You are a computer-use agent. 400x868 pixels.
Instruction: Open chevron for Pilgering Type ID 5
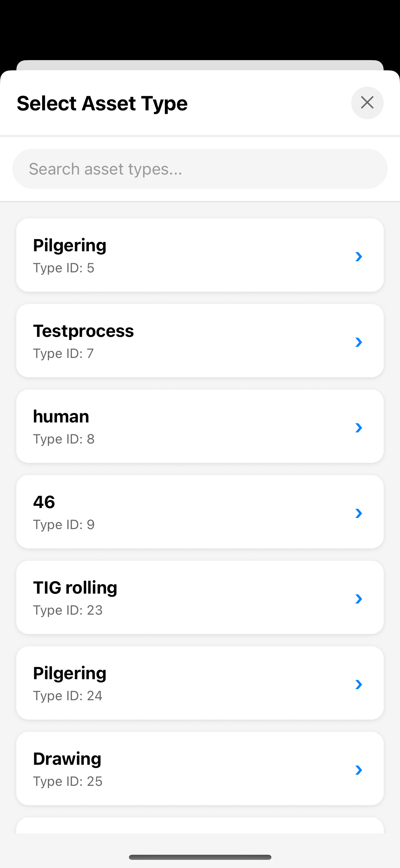click(359, 256)
